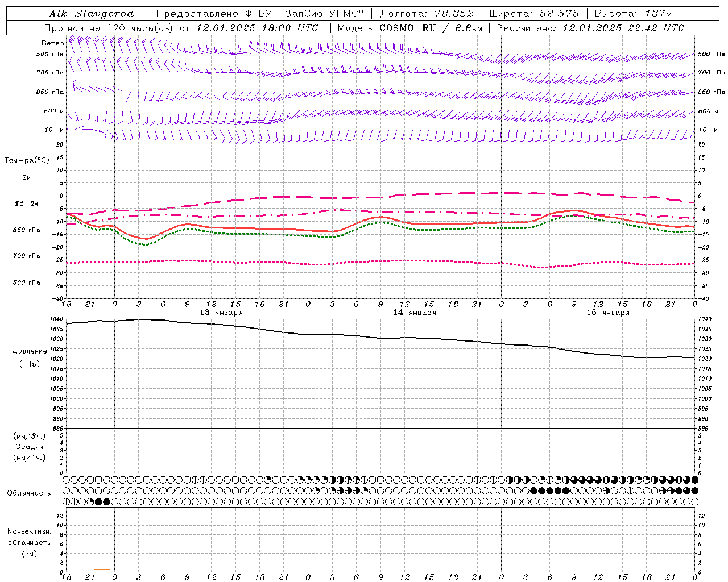This screenshot has width=728, height=582.
Task: Click the 10 м wind level label on the left
Action: click(x=55, y=130)
